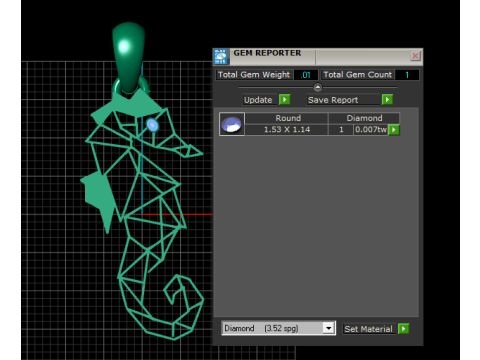
Task: Open the Diamond material dropdown
Action: pos(328,328)
